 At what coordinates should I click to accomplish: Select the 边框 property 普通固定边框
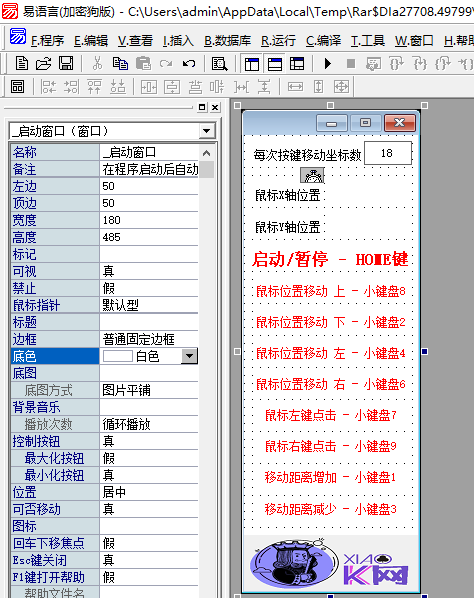pyautogui.click(x=149, y=339)
